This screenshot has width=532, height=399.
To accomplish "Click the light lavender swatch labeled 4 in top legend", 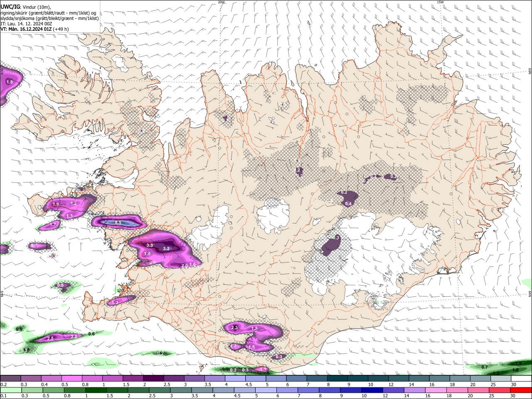I will click(235, 378).
